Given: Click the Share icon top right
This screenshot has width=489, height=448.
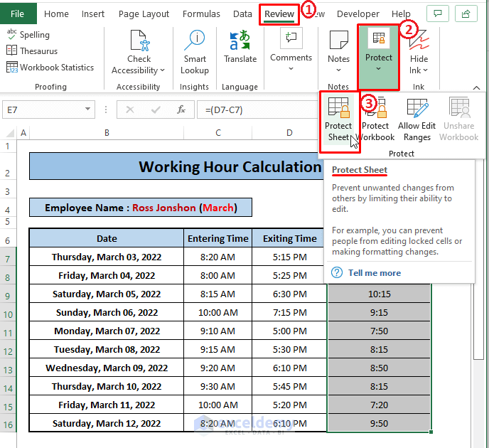Looking at the screenshot, I should pos(466,14).
